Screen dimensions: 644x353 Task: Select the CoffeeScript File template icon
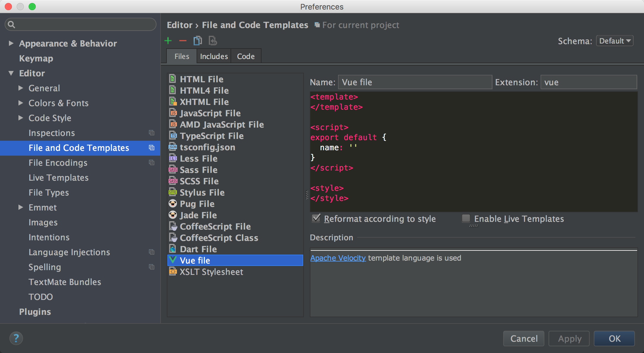pos(173,226)
